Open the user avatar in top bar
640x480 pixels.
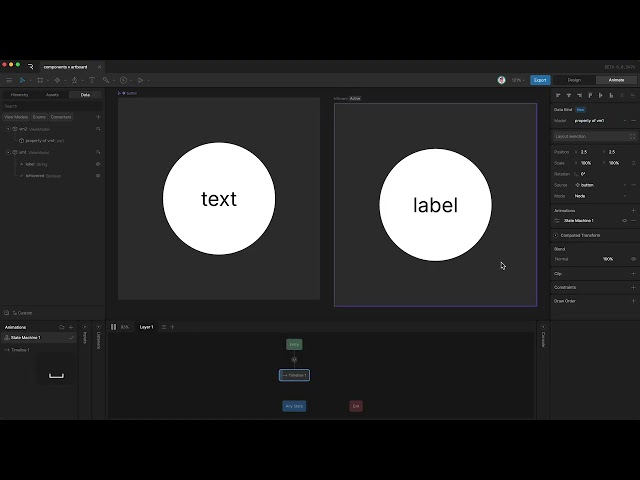point(502,80)
